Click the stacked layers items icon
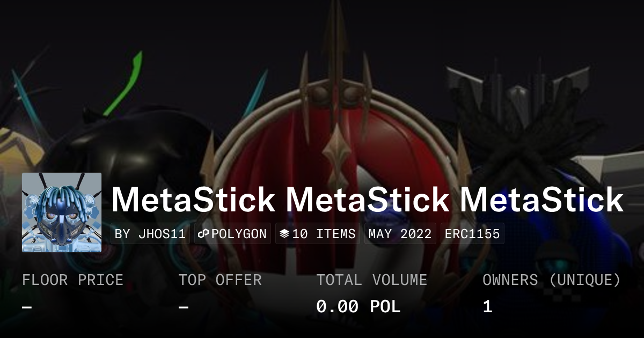Screen dimensions: 644x338 pyautogui.click(x=284, y=234)
